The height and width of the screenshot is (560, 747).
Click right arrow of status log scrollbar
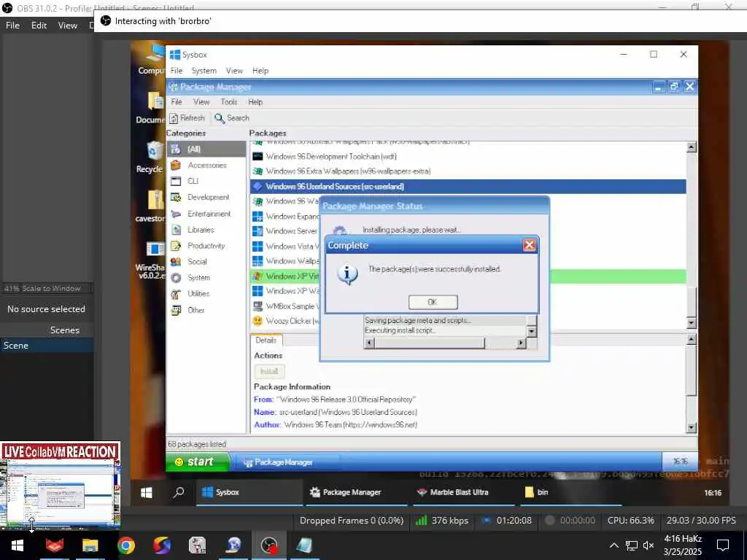(x=521, y=343)
